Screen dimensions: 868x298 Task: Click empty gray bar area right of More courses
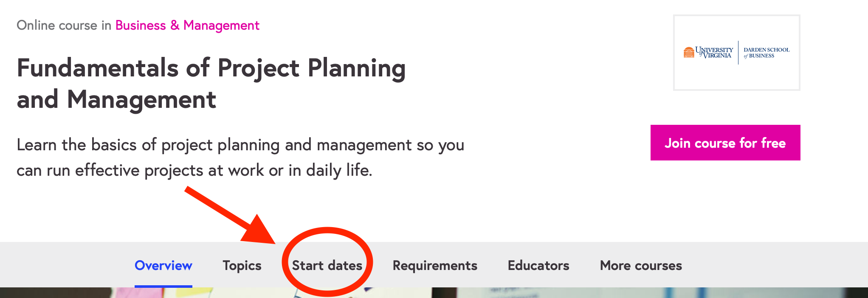773,265
